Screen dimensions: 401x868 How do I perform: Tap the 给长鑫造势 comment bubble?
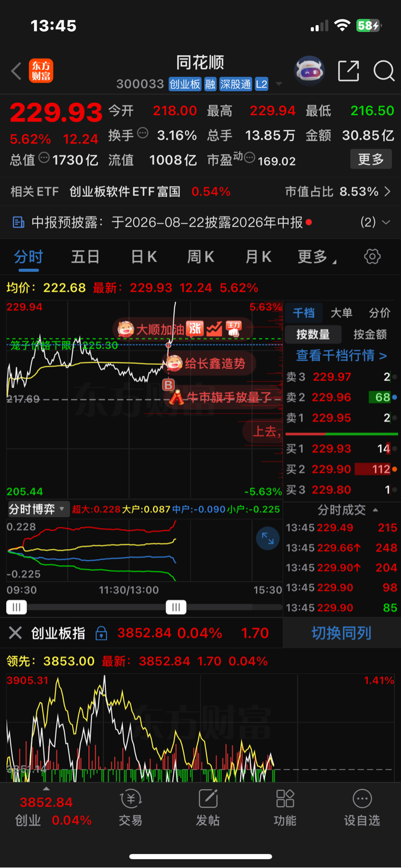click(x=210, y=363)
